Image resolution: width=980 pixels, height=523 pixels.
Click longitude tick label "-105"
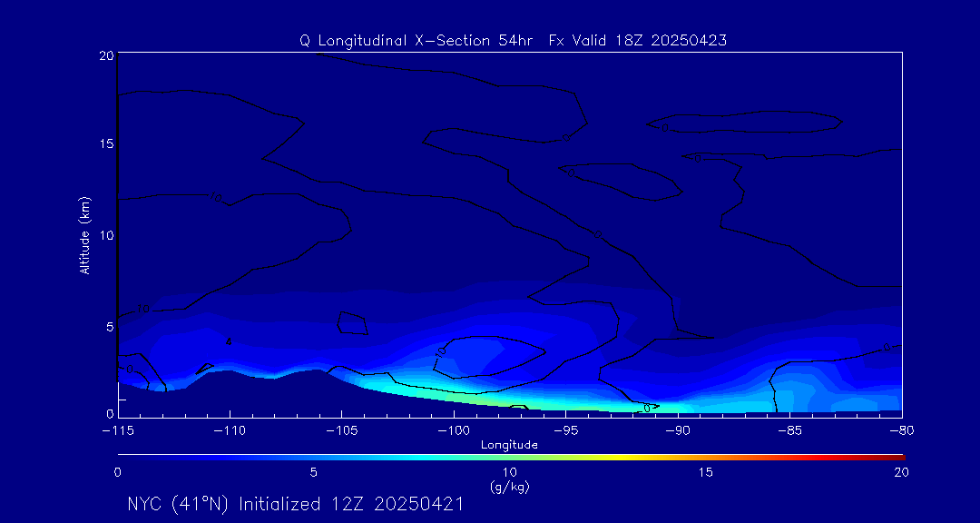pyautogui.click(x=342, y=430)
